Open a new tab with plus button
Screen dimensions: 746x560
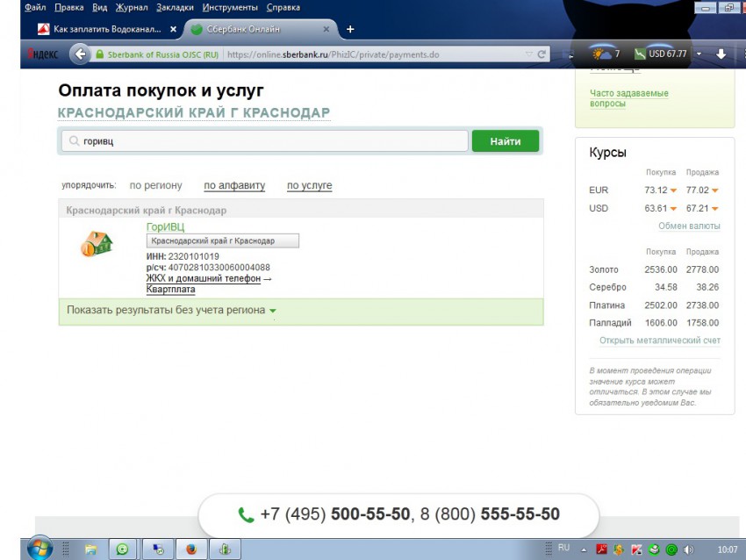pyautogui.click(x=350, y=29)
